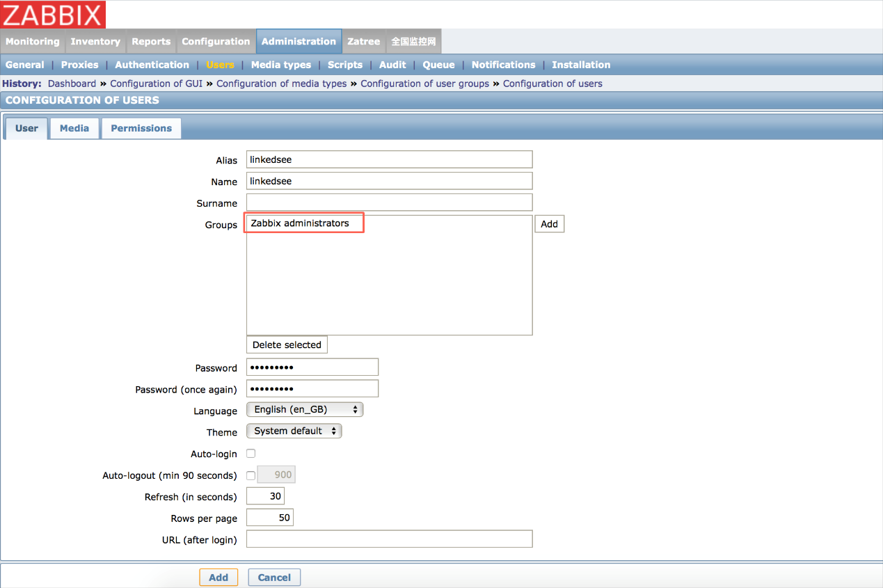Switch to the User tab
The height and width of the screenshot is (588, 883).
26,128
